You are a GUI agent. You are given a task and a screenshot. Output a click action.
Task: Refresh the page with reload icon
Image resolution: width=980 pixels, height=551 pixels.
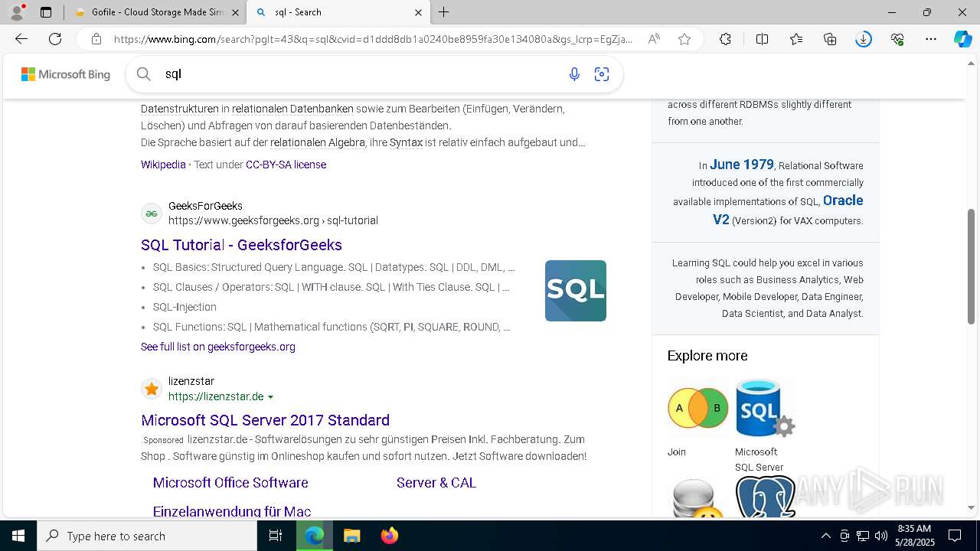tap(55, 39)
